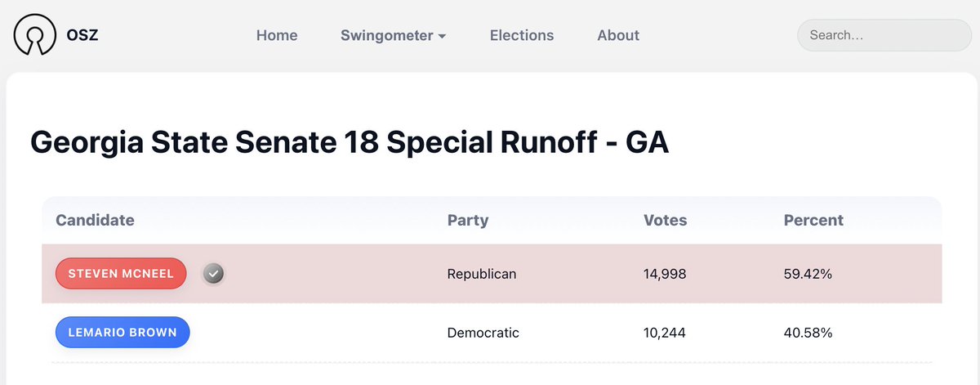Click the Georgia State Senate 18 heading
The image size is (980, 385).
click(x=350, y=142)
